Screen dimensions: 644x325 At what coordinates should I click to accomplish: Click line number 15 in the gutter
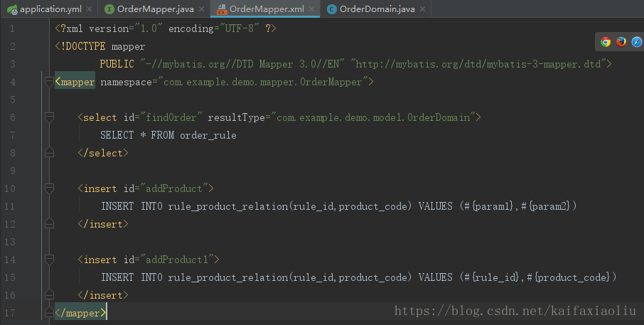coord(10,277)
